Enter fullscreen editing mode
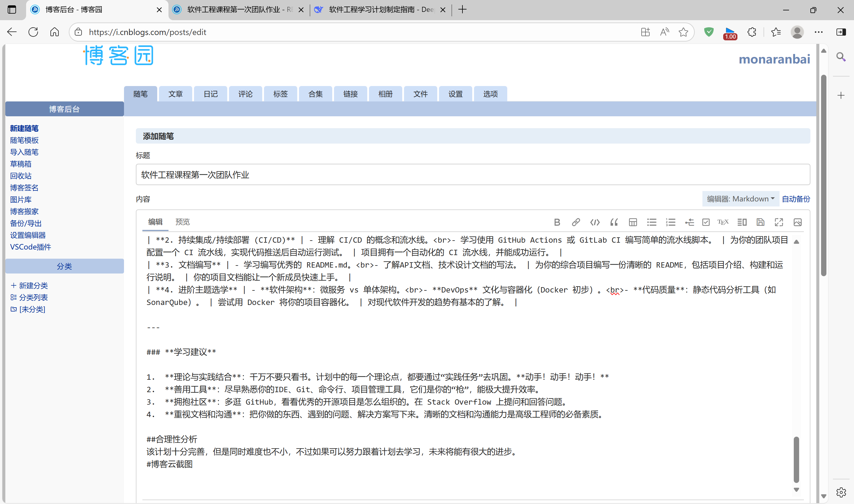Screen dimensions: 854x504 [x=779, y=222]
